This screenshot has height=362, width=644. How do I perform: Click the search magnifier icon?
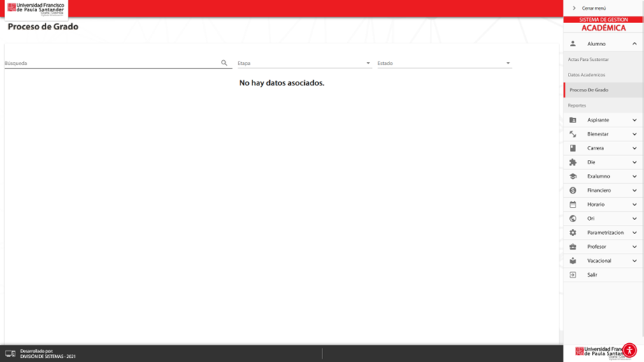(x=224, y=63)
